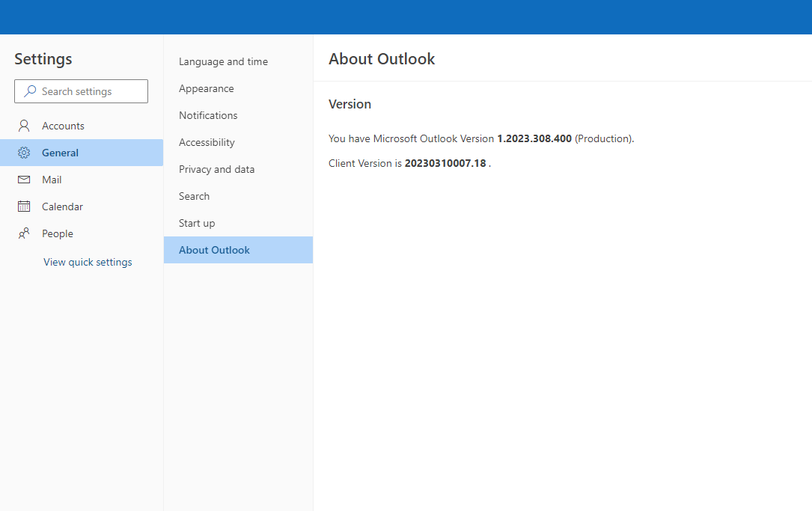Click the General gear icon
Viewport: 812px width, 511px height.
(24, 153)
